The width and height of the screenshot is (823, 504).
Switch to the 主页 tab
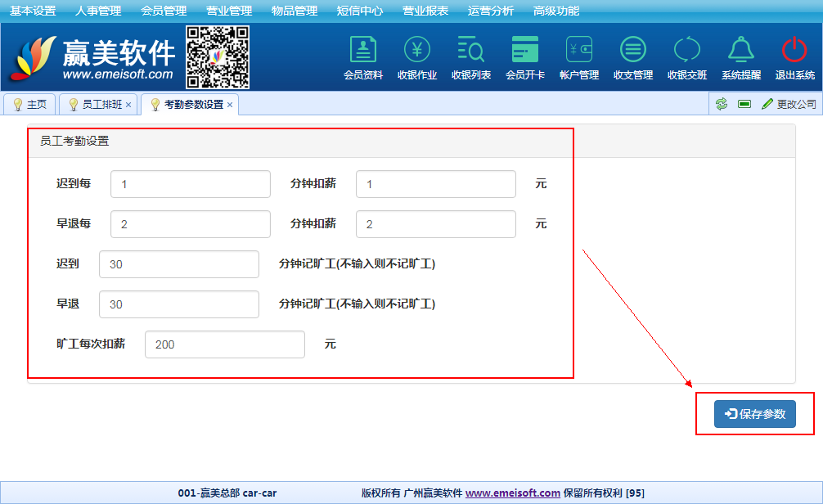pyautogui.click(x=29, y=105)
